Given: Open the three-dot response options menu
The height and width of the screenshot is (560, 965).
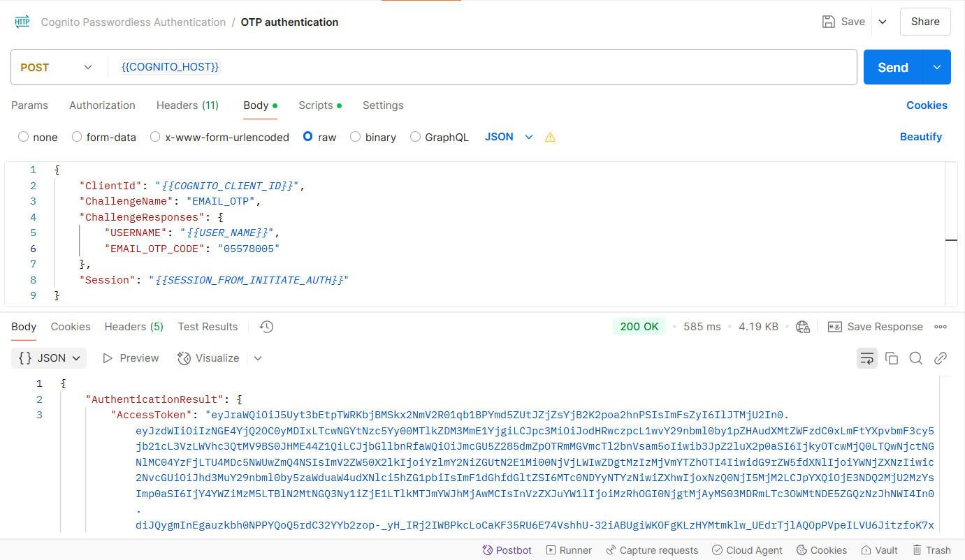Looking at the screenshot, I should pyautogui.click(x=941, y=327).
